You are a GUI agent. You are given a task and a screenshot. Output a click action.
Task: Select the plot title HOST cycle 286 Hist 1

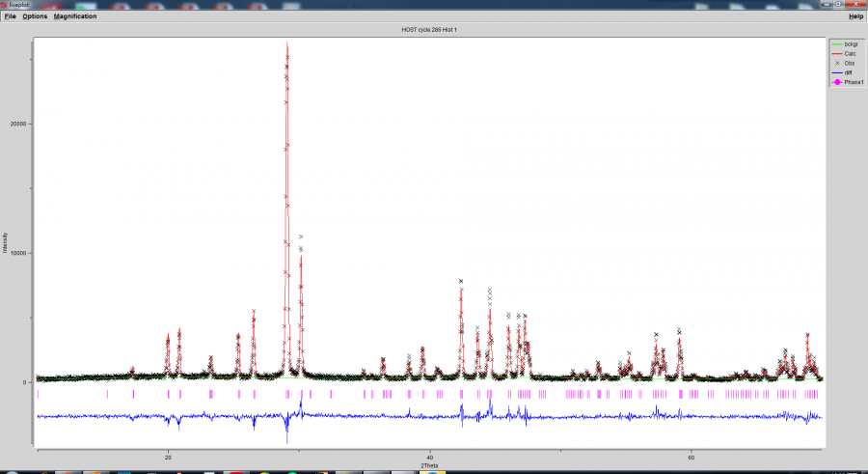[x=430, y=30]
